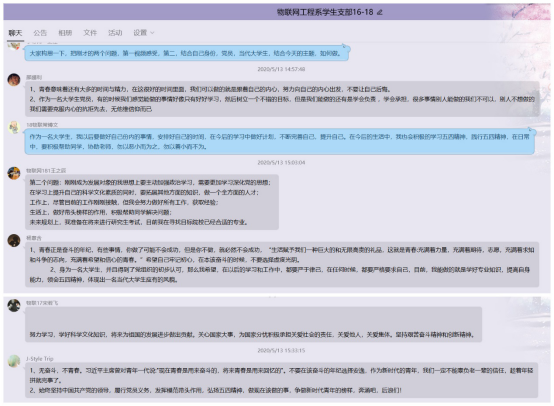Click the group title 物联网工程系学生支部16-18
The height and width of the screenshot is (406, 554).
click(325, 12)
